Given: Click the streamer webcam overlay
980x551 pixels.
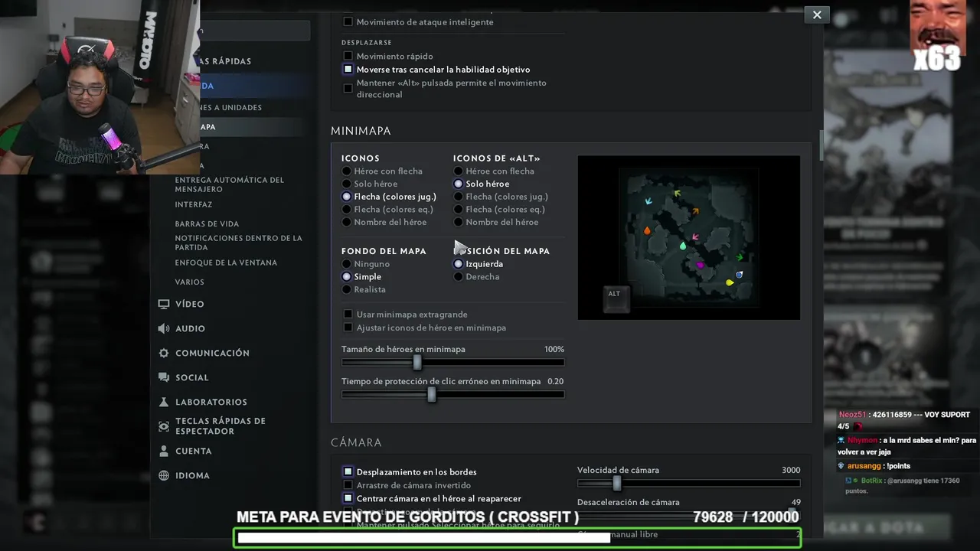Looking at the screenshot, I should point(100,87).
